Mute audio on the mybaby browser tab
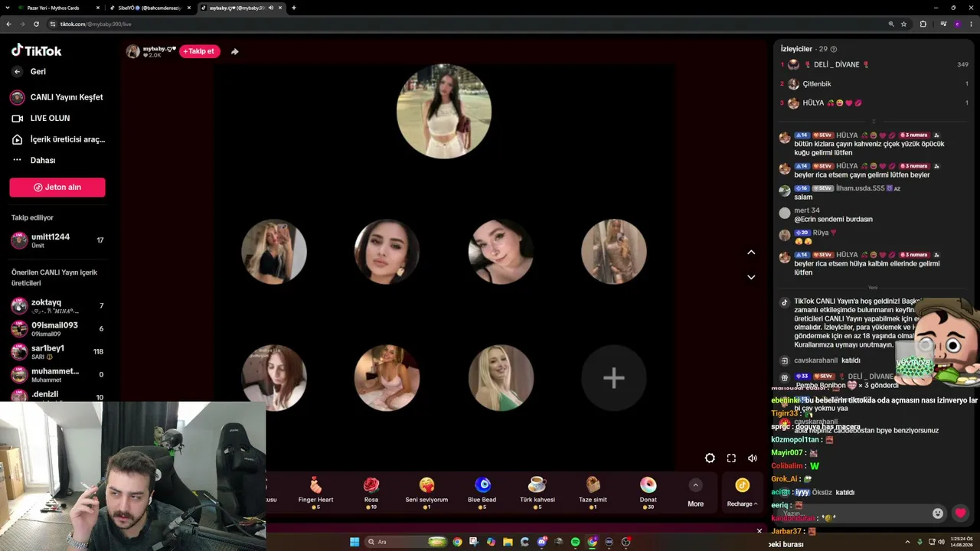 coord(270,8)
